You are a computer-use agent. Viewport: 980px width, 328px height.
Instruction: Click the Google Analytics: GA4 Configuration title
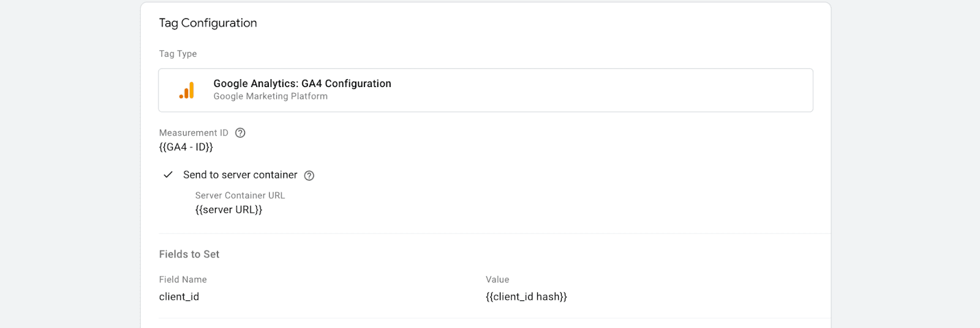pos(302,83)
